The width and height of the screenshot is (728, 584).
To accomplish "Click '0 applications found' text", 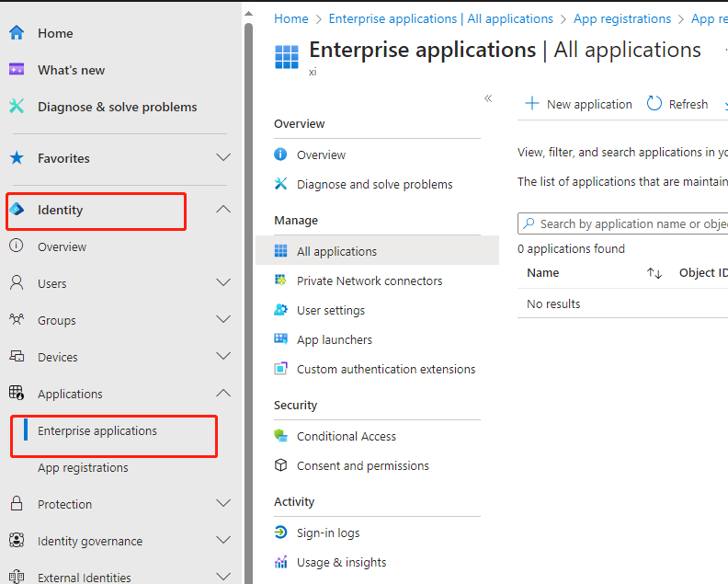I will (x=571, y=248).
